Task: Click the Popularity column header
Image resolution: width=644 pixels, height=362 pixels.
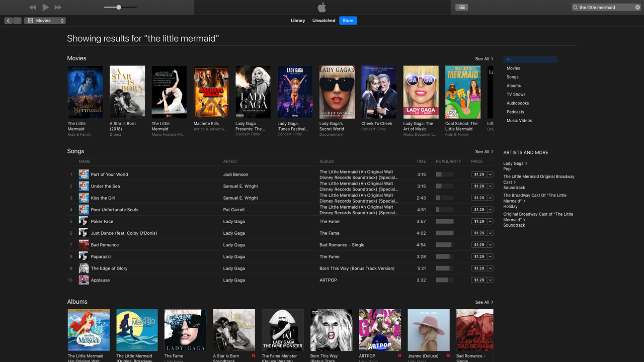Action: (x=448, y=161)
